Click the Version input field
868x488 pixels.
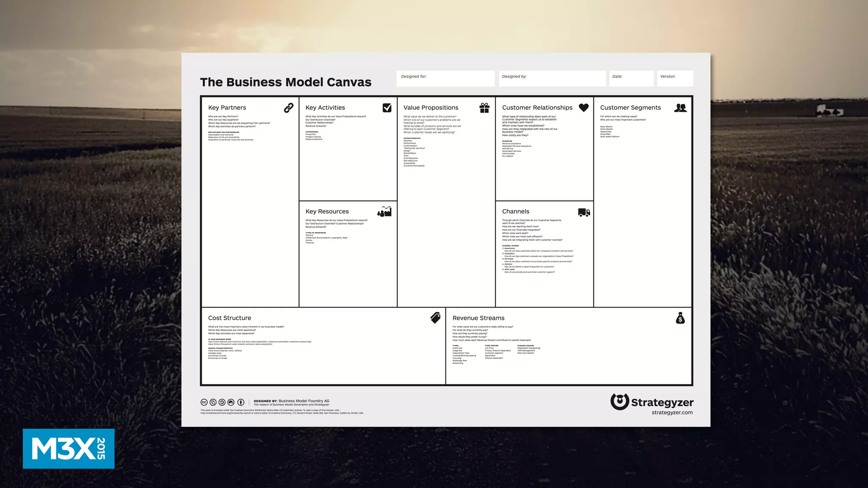(675, 78)
